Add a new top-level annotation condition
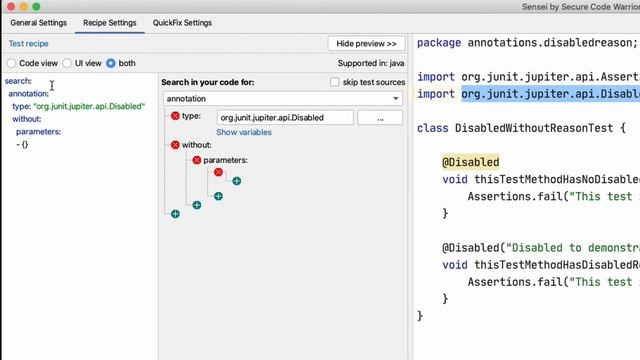640x360 pixels. pos(175,214)
